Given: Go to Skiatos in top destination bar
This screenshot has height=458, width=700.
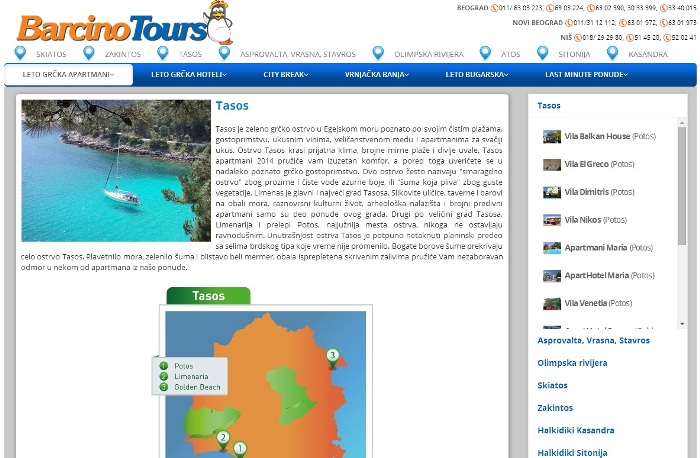Looking at the screenshot, I should (x=51, y=54).
